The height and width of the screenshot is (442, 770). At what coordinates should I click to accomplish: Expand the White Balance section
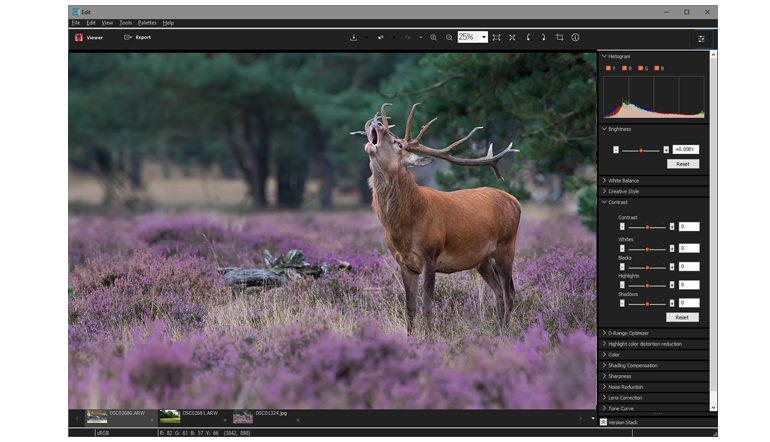(624, 180)
